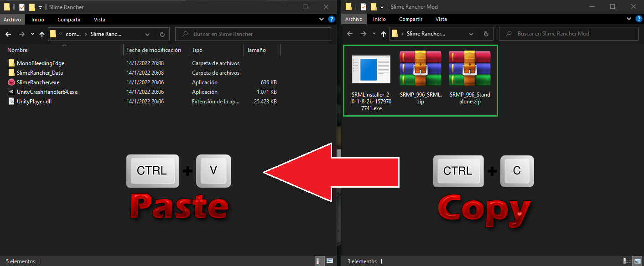Switch to details view in Slime Rancher Mod window
The height and width of the screenshot is (266, 644).
point(627,261)
